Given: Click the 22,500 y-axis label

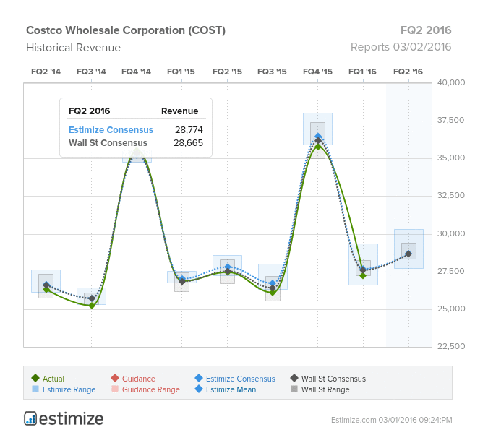Looking at the screenshot, I should click(451, 346).
